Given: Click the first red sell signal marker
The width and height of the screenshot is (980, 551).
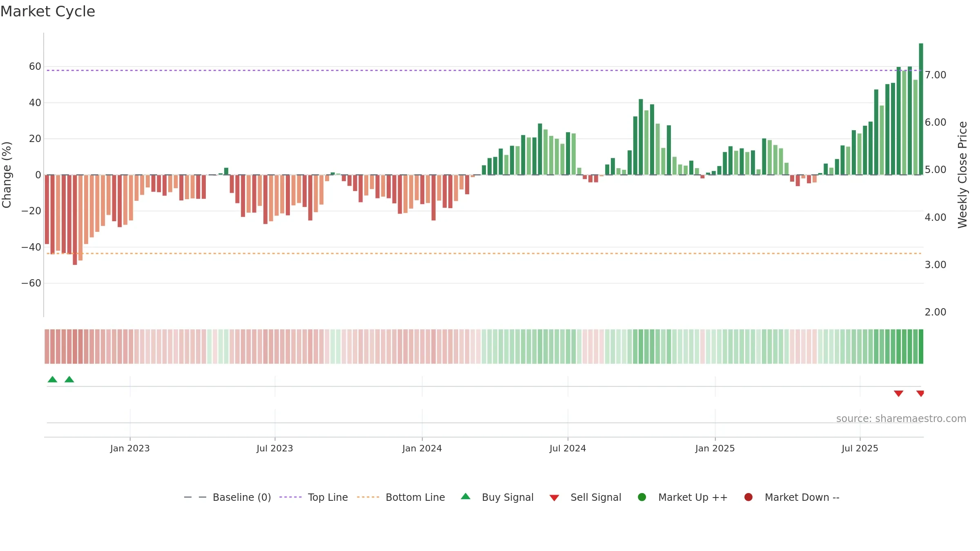Looking at the screenshot, I should point(898,393).
